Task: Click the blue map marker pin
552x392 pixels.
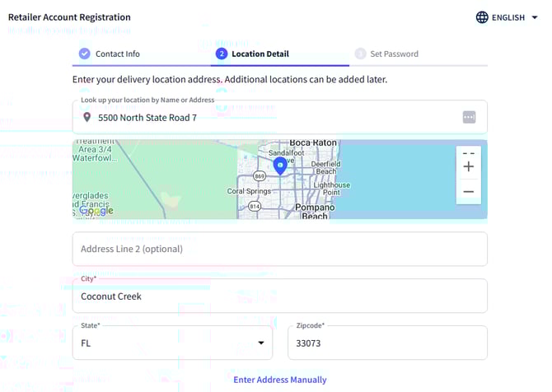Action: click(280, 166)
